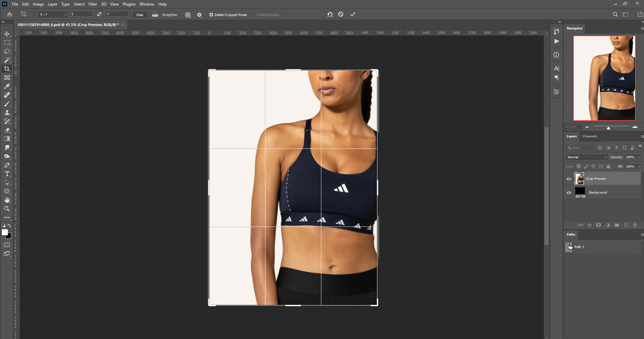The image size is (644, 339).
Task: Toggle lock image pixels
Action: [x=586, y=167]
